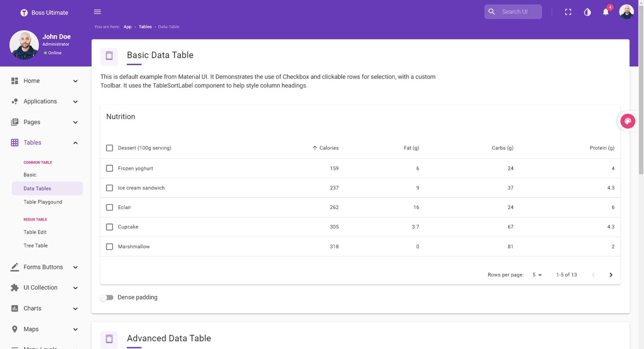
Task: Select Tree Table in sidebar
Action: coord(36,246)
